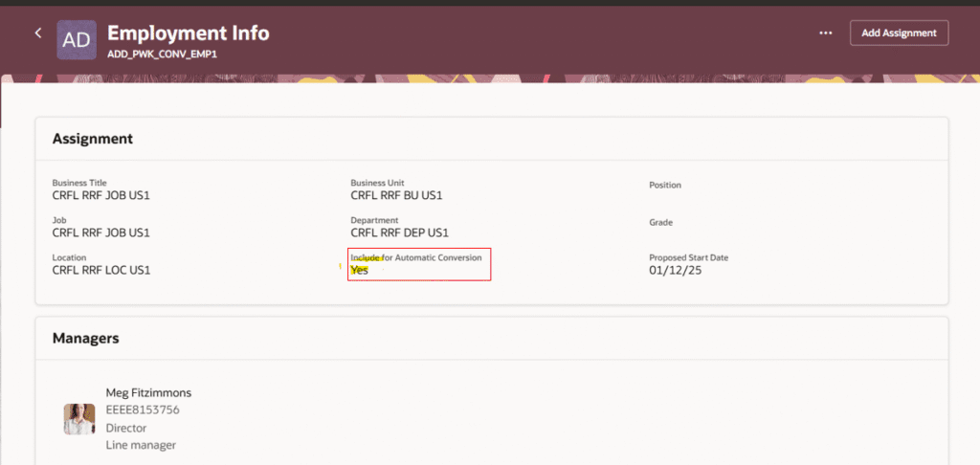Select the ADD_PWK_CONV_EMP1 subtitle
Image resolution: width=980 pixels, height=465 pixels.
(162, 55)
